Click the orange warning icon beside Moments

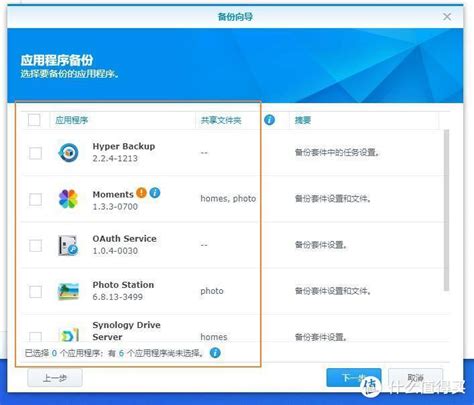click(141, 193)
